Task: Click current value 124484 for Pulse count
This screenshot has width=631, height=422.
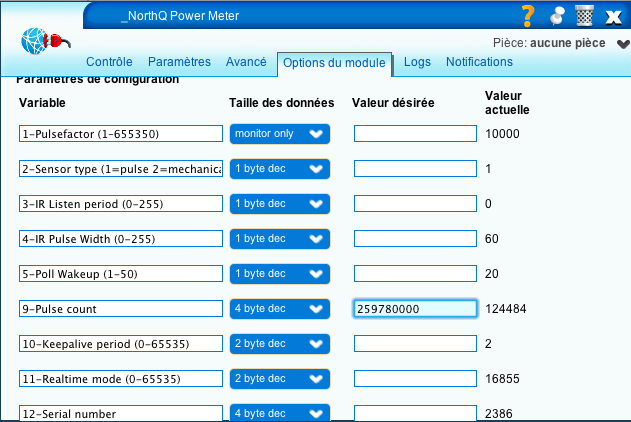Action: [505, 309]
